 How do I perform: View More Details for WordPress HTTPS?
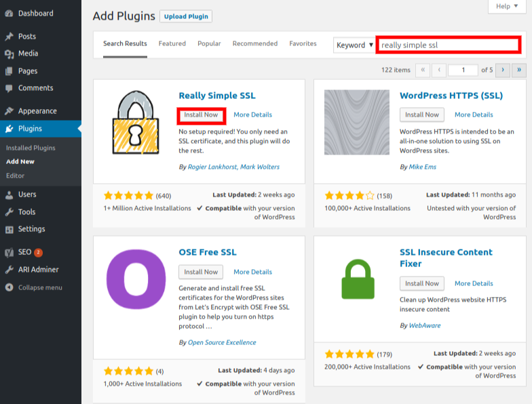point(474,115)
